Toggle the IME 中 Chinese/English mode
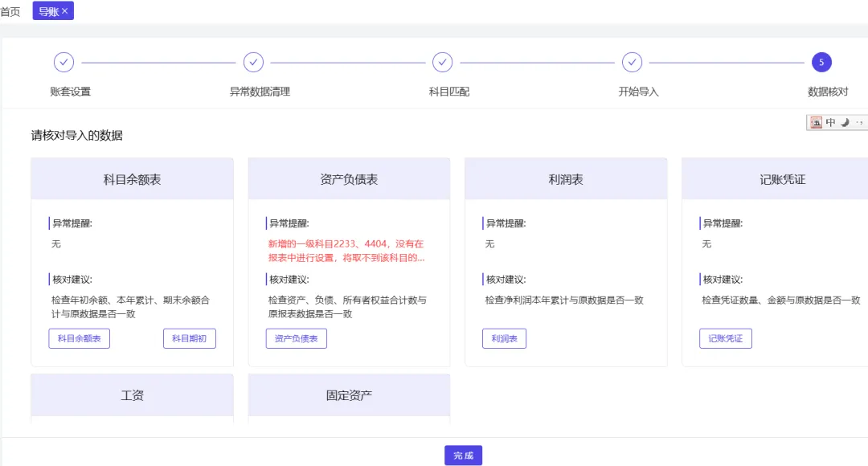Image resolution: width=868 pixels, height=466 pixels. tap(830, 122)
